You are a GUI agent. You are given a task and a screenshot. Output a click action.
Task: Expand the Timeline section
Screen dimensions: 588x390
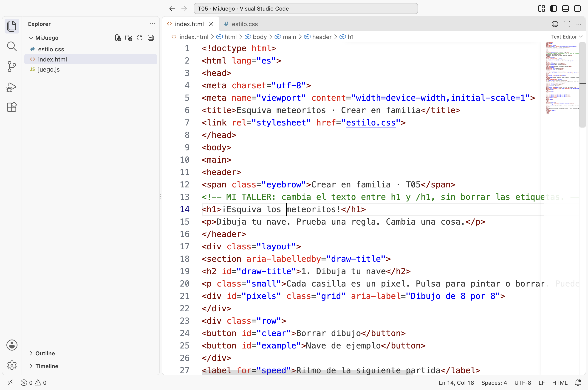point(91,366)
